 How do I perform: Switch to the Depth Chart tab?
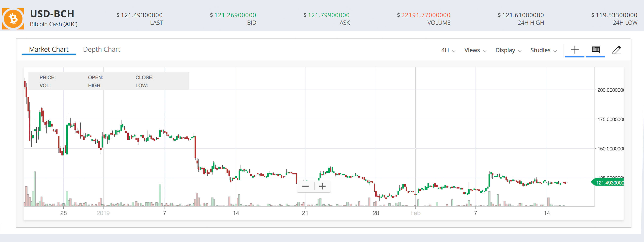[101, 49]
